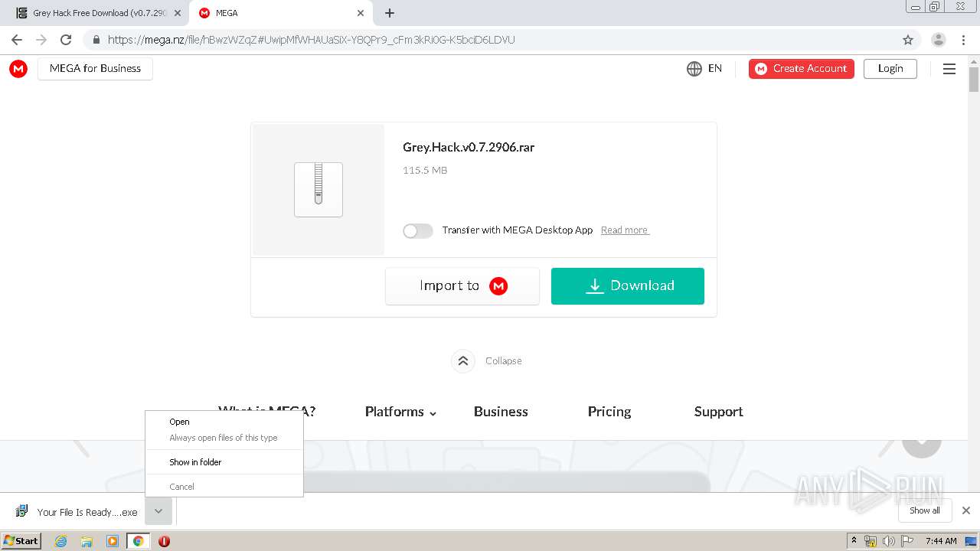The width and height of the screenshot is (980, 551).
Task: Bookmark this page with the star icon
Action: (908, 40)
